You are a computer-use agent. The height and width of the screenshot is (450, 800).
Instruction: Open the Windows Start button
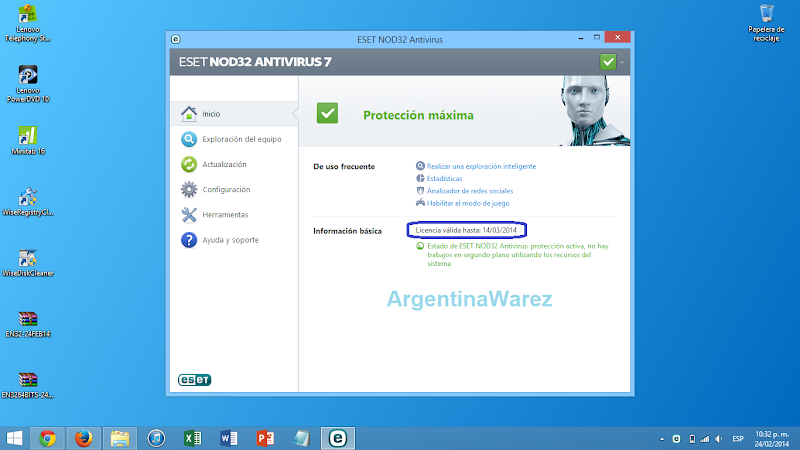click(x=14, y=438)
